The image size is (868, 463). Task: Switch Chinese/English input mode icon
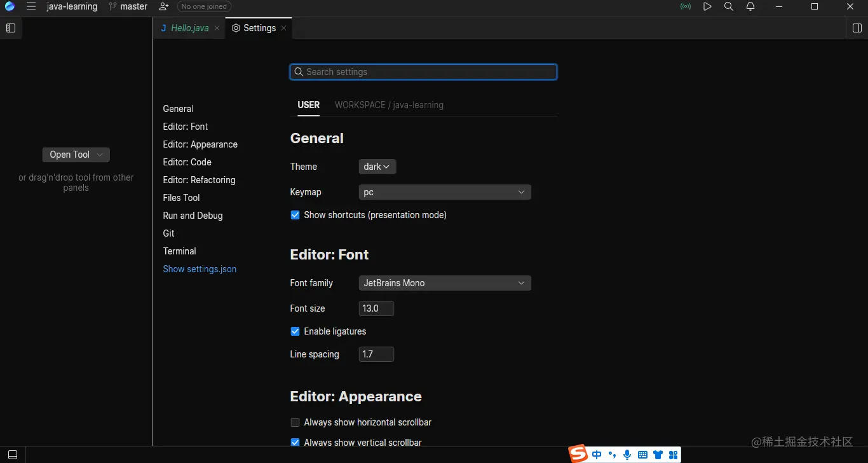pos(597,455)
